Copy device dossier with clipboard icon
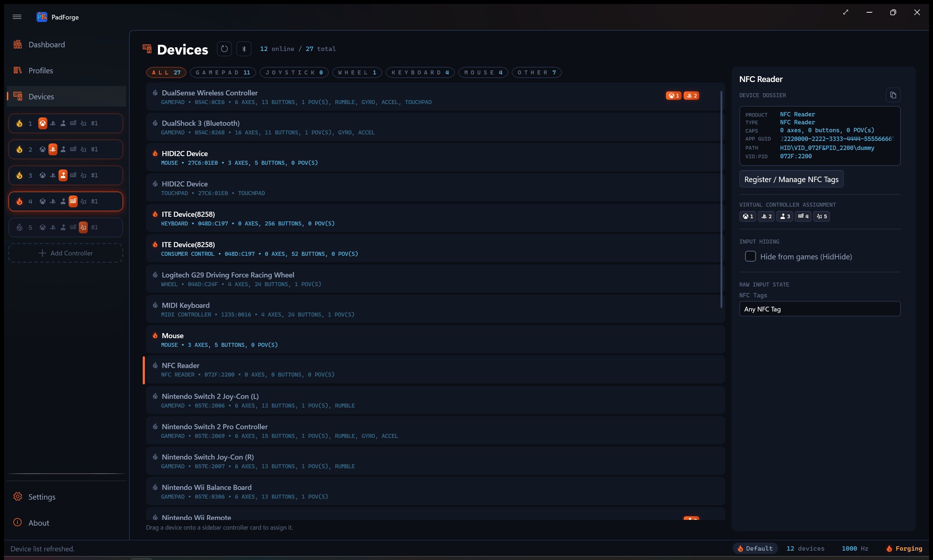 893,95
